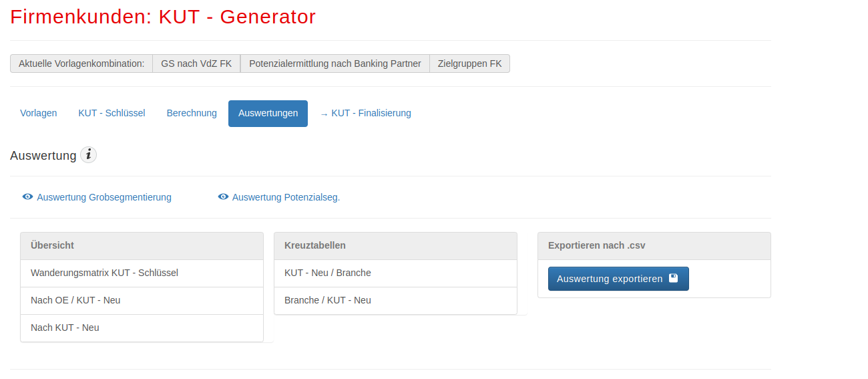This screenshot has width=868, height=379.
Task: Click the Zielgruppen FK template badge
Action: [x=469, y=64]
